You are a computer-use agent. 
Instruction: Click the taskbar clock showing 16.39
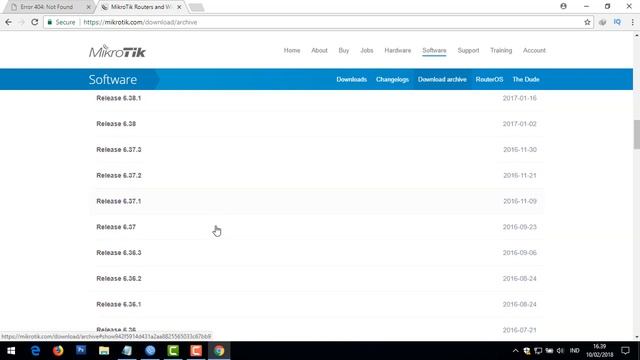[x=600, y=351]
